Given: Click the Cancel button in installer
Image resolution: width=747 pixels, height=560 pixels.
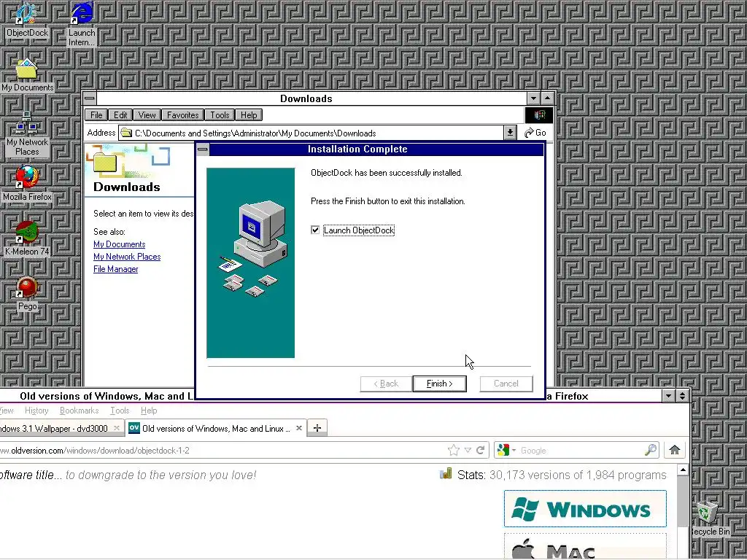Looking at the screenshot, I should point(506,384).
